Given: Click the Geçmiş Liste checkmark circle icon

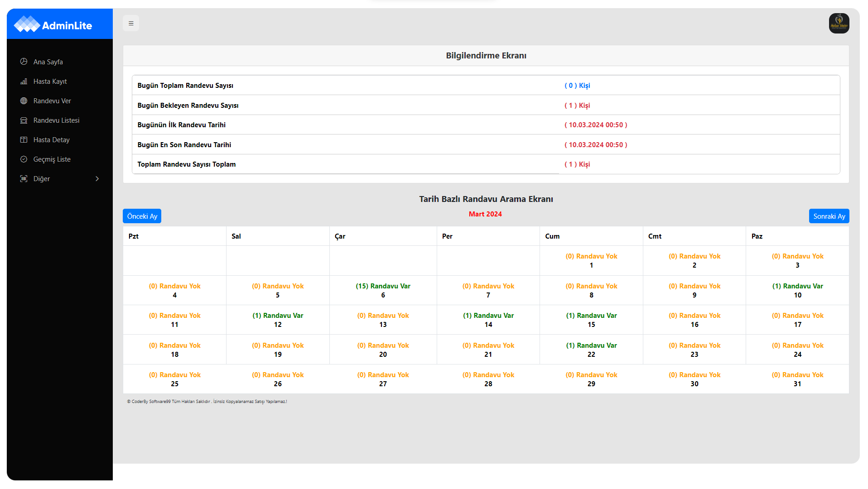Looking at the screenshot, I should click(x=24, y=159).
